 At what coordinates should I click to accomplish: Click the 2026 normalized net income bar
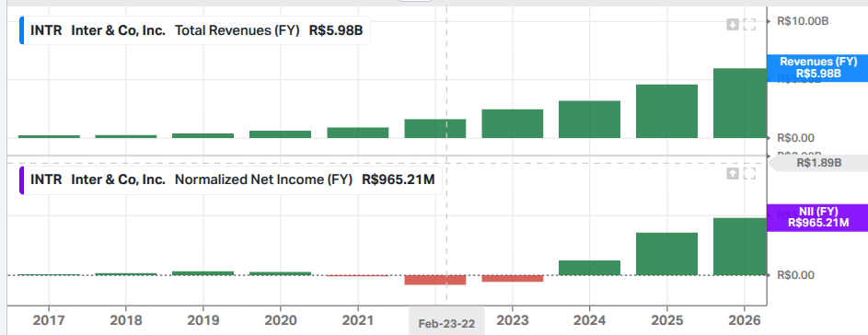[x=739, y=247]
